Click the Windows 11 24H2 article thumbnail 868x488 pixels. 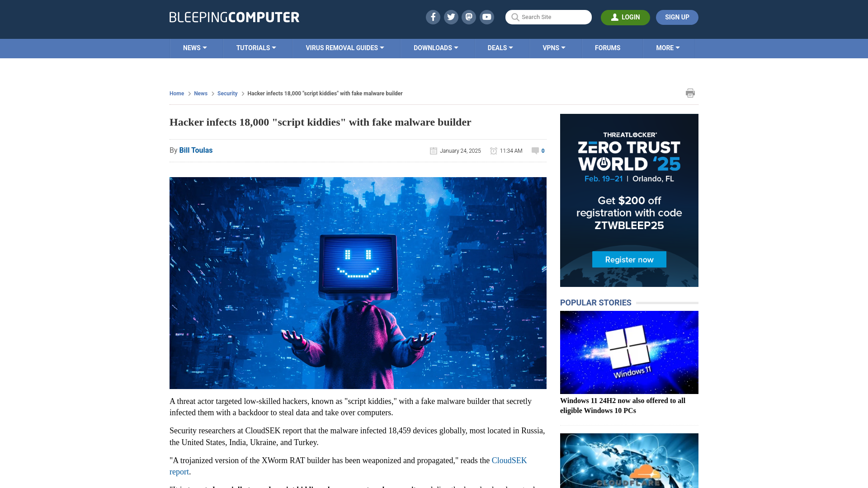(629, 352)
